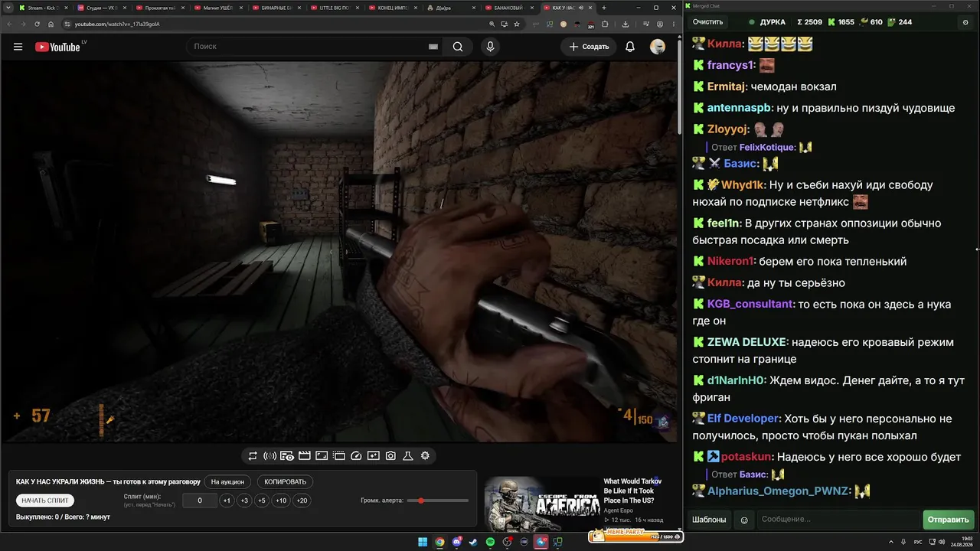Switch to the Stream - Kick tab
Viewport: 980px width, 551px height.
[x=43, y=8]
